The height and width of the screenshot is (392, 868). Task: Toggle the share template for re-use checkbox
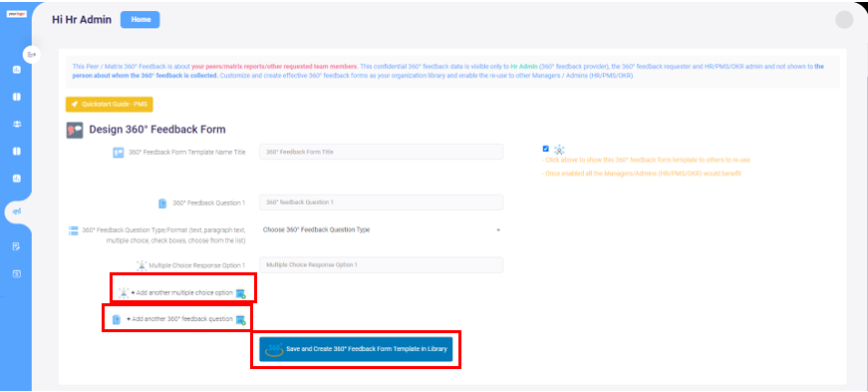(546, 149)
